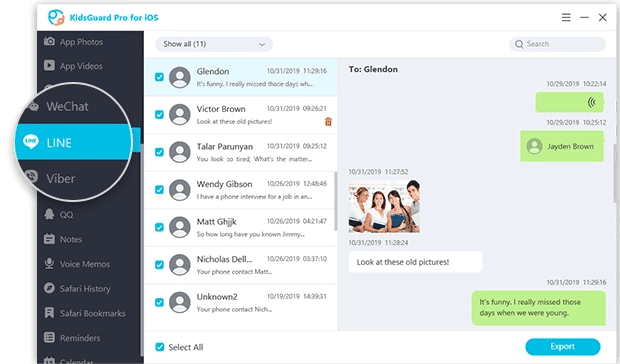The width and height of the screenshot is (620, 364).
Task: Click Glendon's avatar icon
Action: pos(180,77)
